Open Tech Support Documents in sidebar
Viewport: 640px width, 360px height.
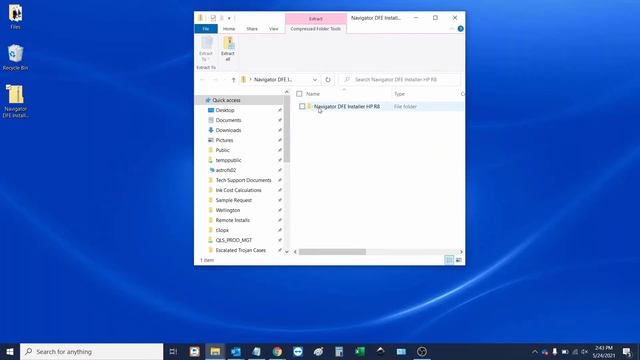point(243,180)
